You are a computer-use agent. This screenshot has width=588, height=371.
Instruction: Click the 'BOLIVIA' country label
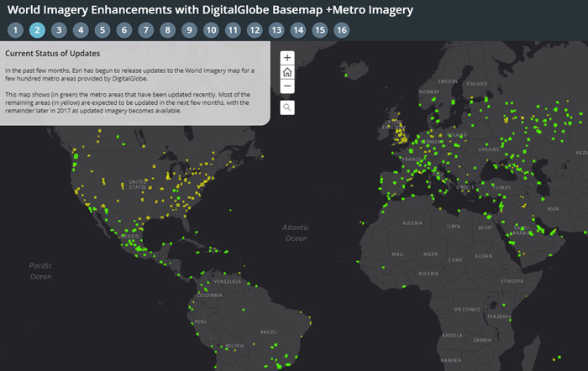point(234,346)
